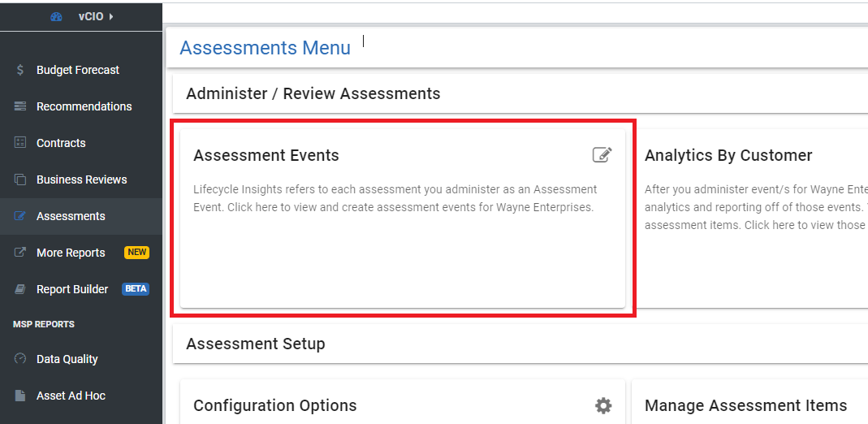868x424 pixels.
Task: Select Manage Assessment Items card
Action: click(745, 405)
